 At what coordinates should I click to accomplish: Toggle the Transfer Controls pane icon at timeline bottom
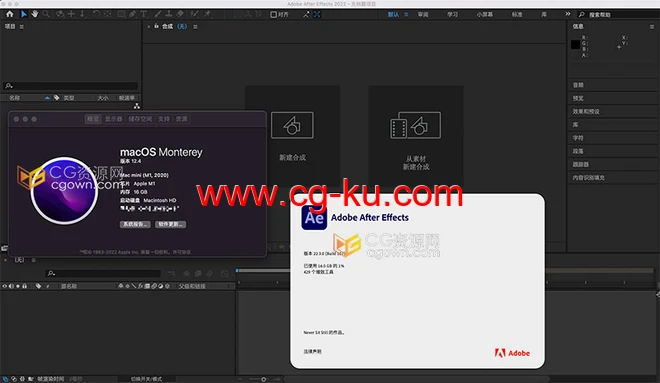pyautogui.click(x=13, y=379)
